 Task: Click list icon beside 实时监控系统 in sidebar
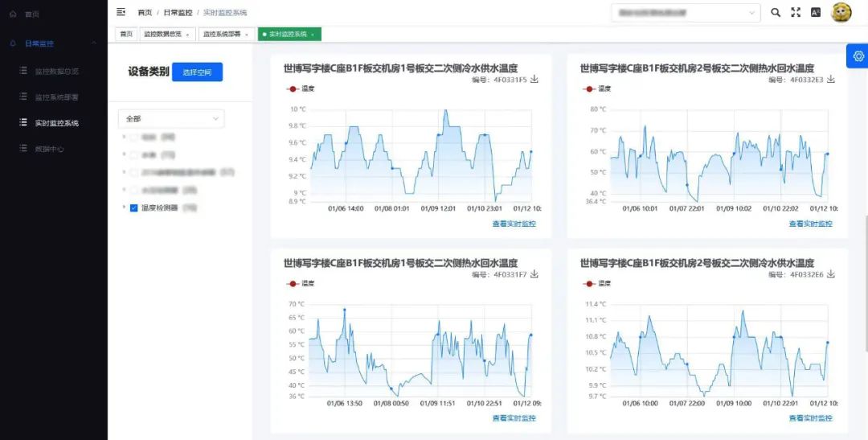coord(23,122)
